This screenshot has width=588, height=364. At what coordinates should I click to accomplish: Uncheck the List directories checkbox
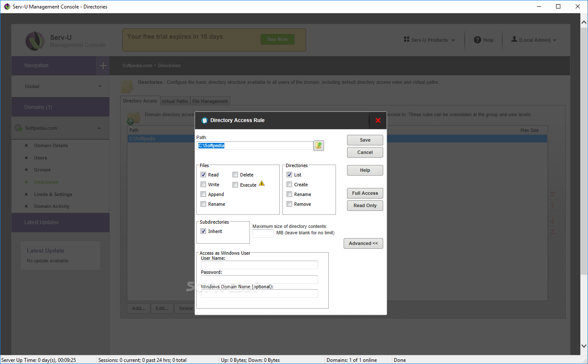(290, 175)
